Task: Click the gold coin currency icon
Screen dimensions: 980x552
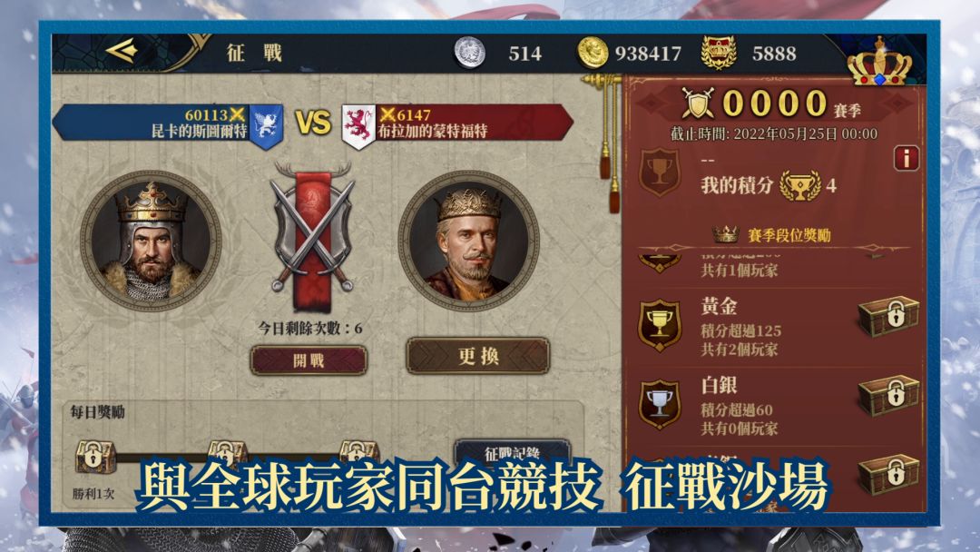Action: [593, 53]
